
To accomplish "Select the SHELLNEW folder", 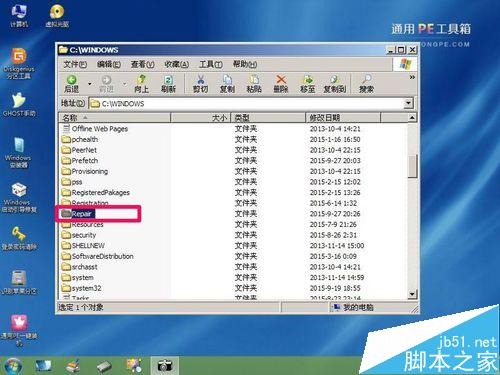I will pos(83,246).
